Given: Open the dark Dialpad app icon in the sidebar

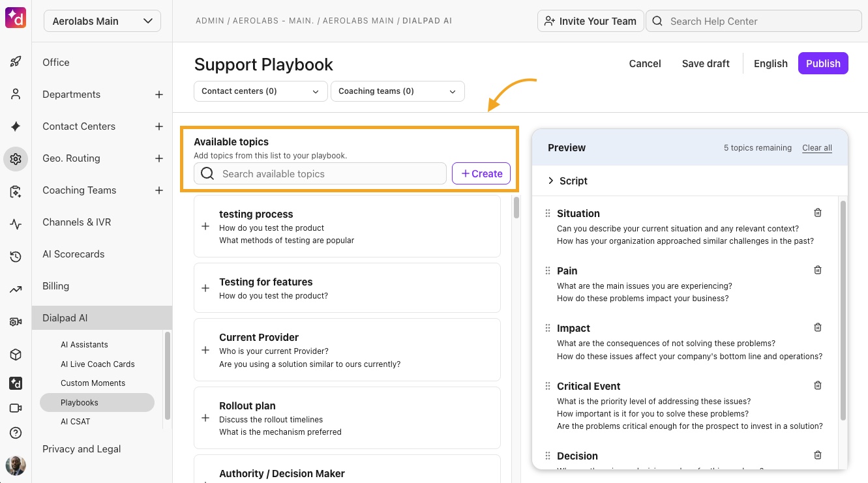Looking at the screenshot, I should coord(16,383).
